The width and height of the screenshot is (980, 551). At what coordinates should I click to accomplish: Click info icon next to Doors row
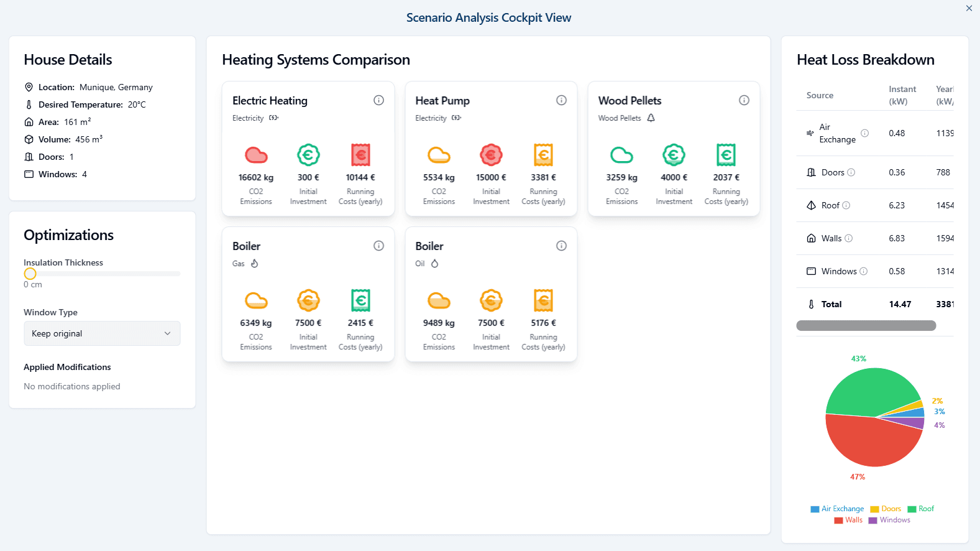(851, 172)
